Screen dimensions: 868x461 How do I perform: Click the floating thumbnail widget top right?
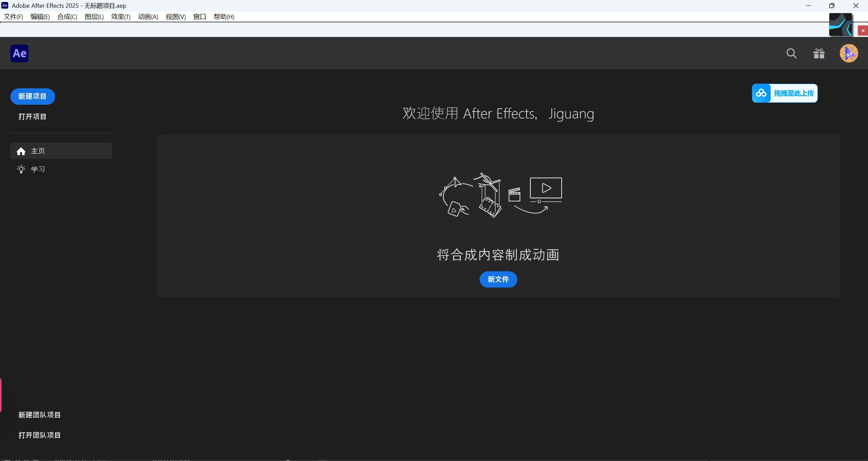[x=840, y=24]
